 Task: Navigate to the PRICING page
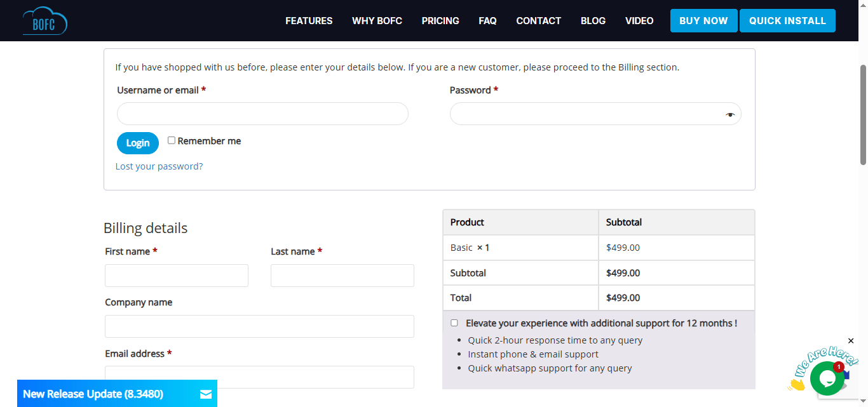pos(440,20)
